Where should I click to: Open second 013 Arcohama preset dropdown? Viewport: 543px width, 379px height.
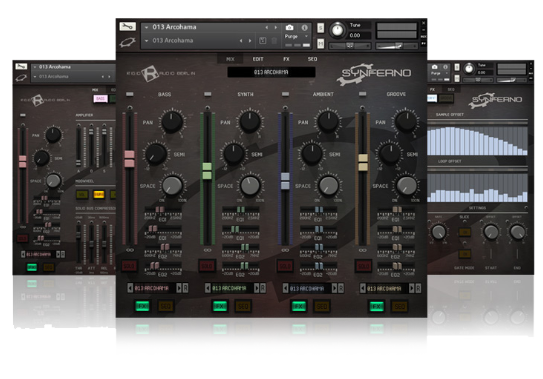pyautogui.click(x=146, y=41)
